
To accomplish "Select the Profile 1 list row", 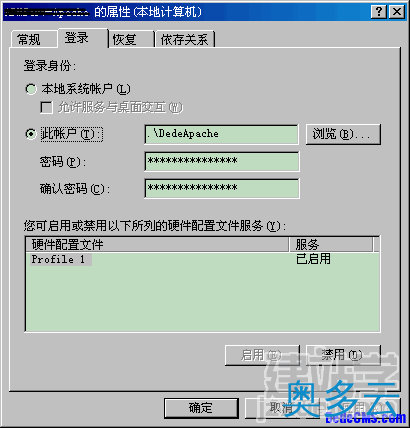I will click(202, 259).
